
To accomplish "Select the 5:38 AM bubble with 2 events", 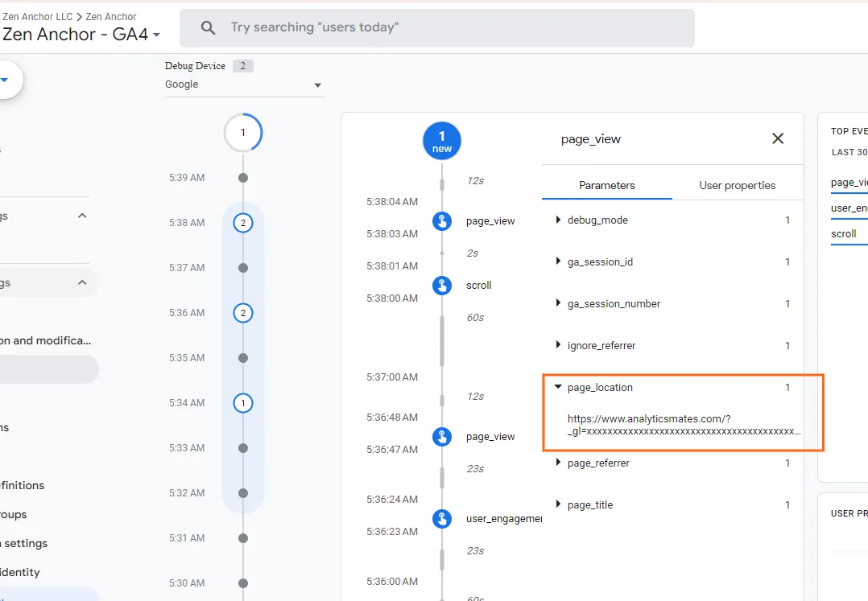I will (243, 223).
